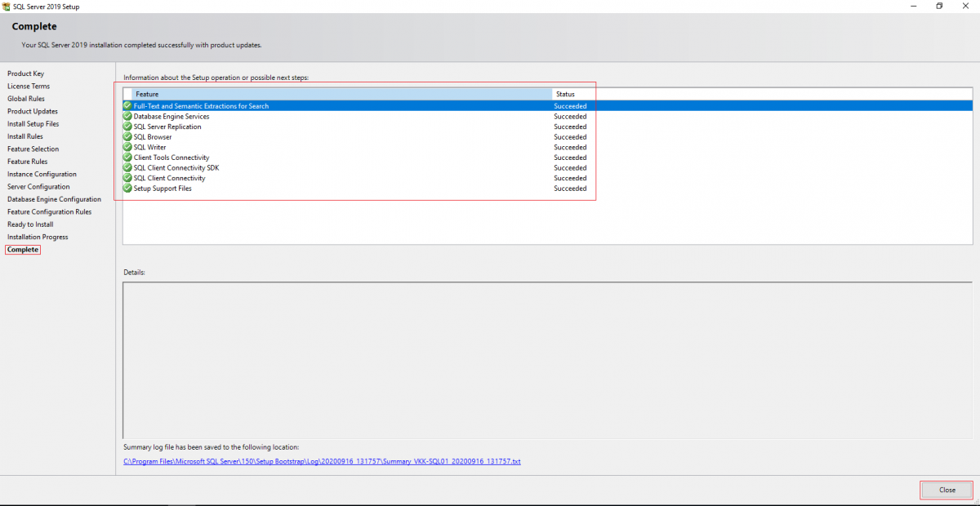This screenshot has width=980, height=506.
Task: Select the Database Engine Configuration step
Action: click(55, 199)
